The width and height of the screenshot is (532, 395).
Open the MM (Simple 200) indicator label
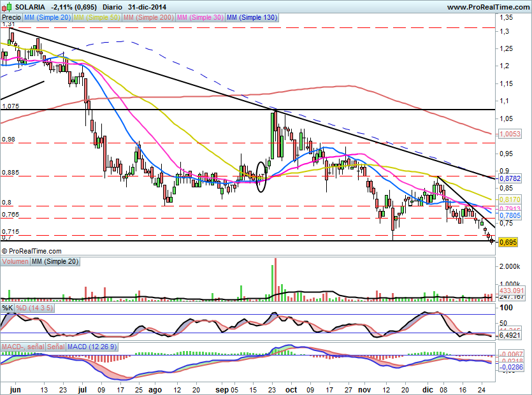[x=149, y=18]
